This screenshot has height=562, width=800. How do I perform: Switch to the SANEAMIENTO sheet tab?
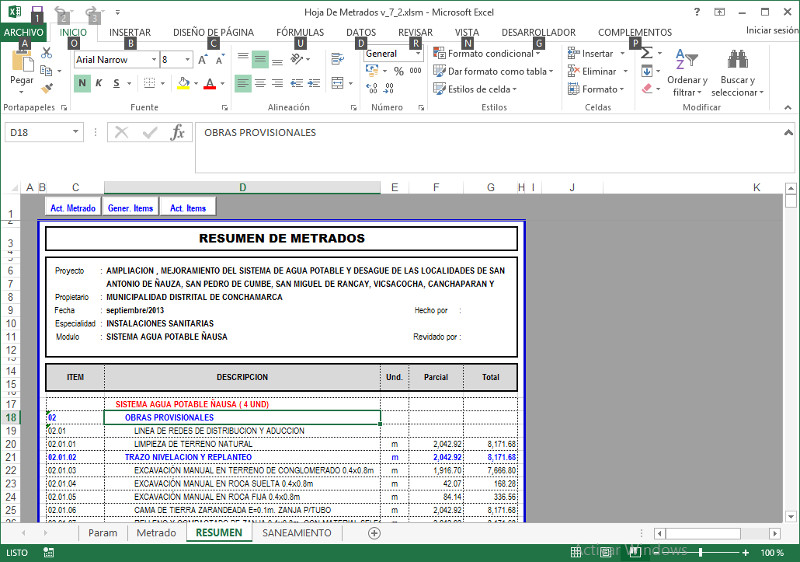point(296,533)
